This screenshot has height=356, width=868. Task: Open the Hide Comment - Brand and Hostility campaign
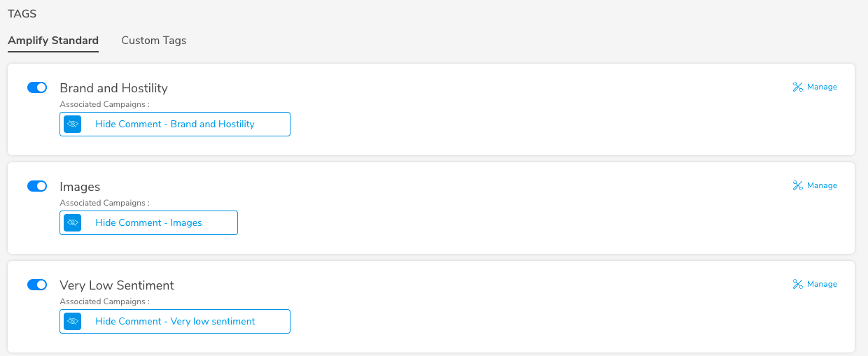pyautogui.click(x=175, y=124)
